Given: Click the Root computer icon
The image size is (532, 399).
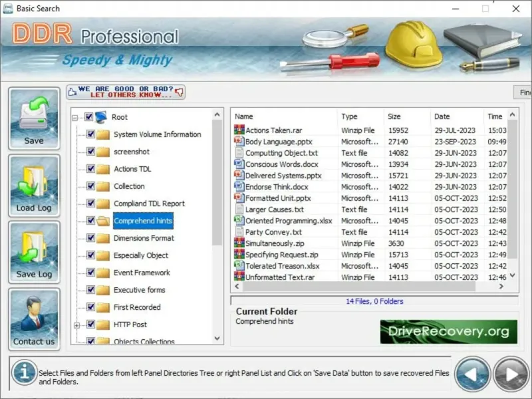Looking at the screenshot, I should click(x=101, y=117).
